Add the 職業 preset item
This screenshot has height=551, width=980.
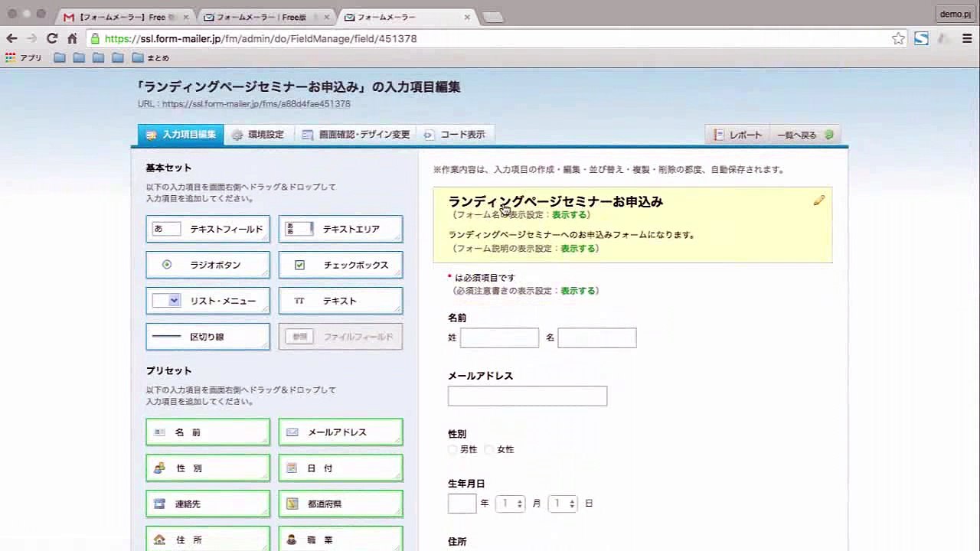click(x=341, y=540)
